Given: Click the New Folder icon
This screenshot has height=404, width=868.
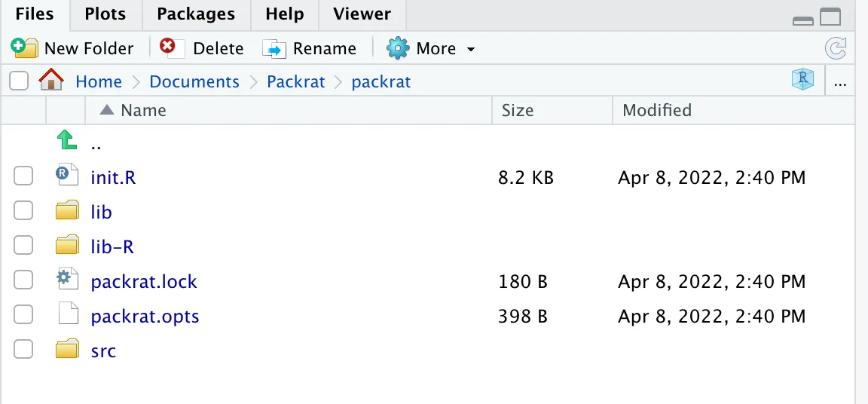Looking at the screenshot, I should click(x=24, y=48).
